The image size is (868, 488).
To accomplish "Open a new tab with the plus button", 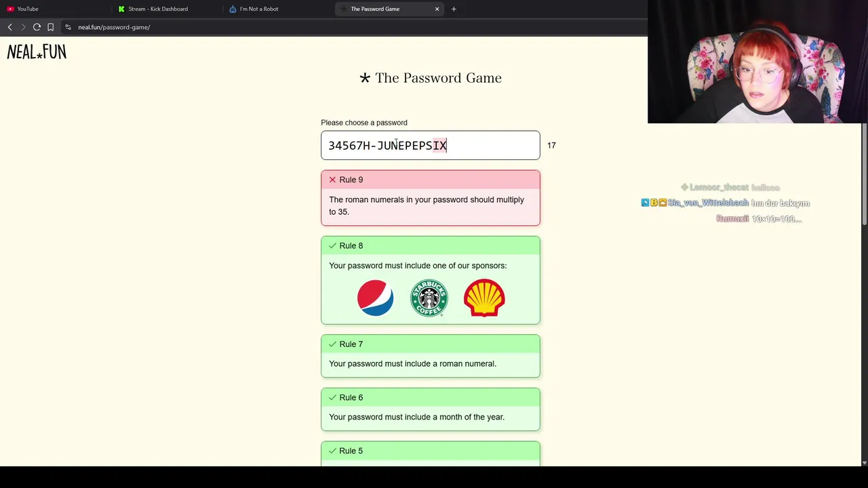I will coord(454,9).
